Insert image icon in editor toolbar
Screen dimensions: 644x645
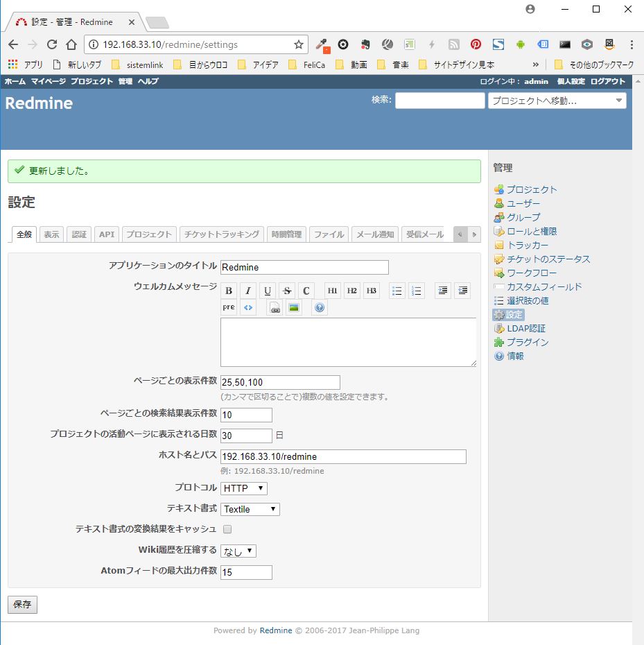pos(294,307)
